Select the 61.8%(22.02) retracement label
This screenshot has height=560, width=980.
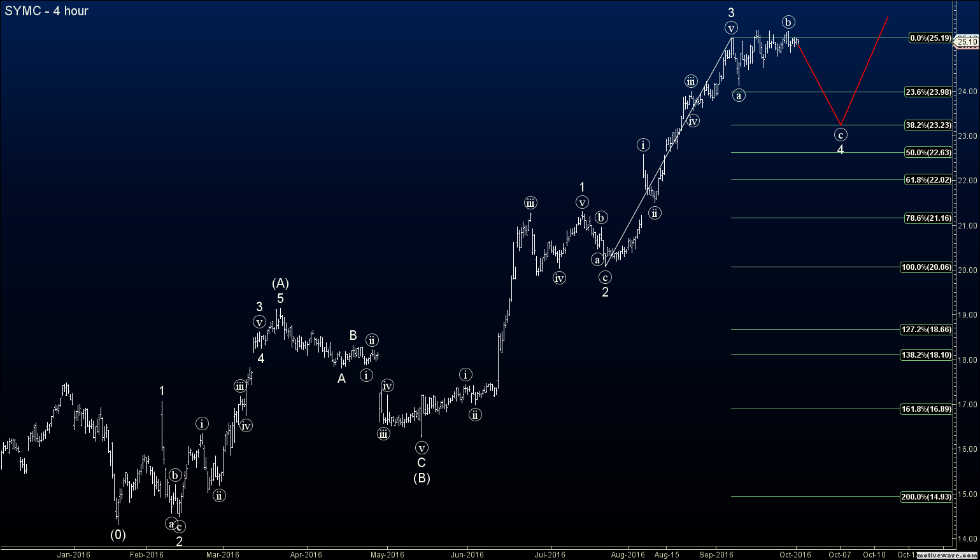tap(928, 180)
